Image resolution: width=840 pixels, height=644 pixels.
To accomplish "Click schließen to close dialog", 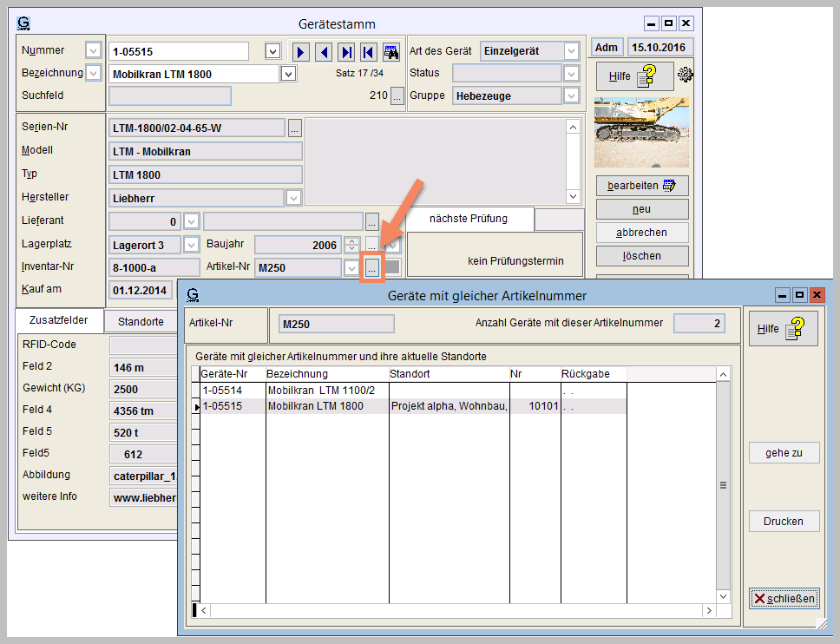I will point(784,599).
